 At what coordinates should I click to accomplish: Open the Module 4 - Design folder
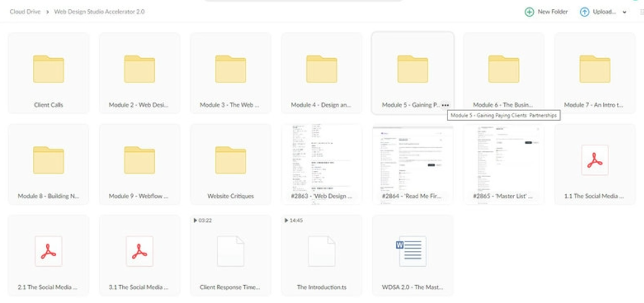[x=321, y=73]
